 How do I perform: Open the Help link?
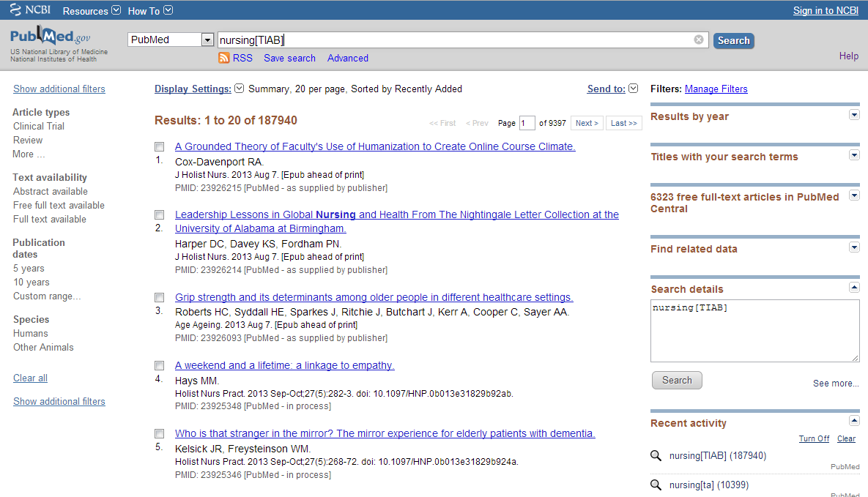click(849, 56)
